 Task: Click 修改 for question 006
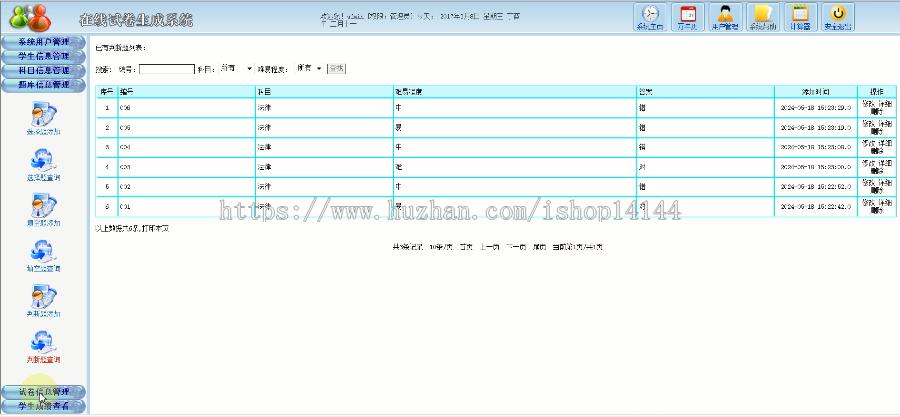click(868, 104)
